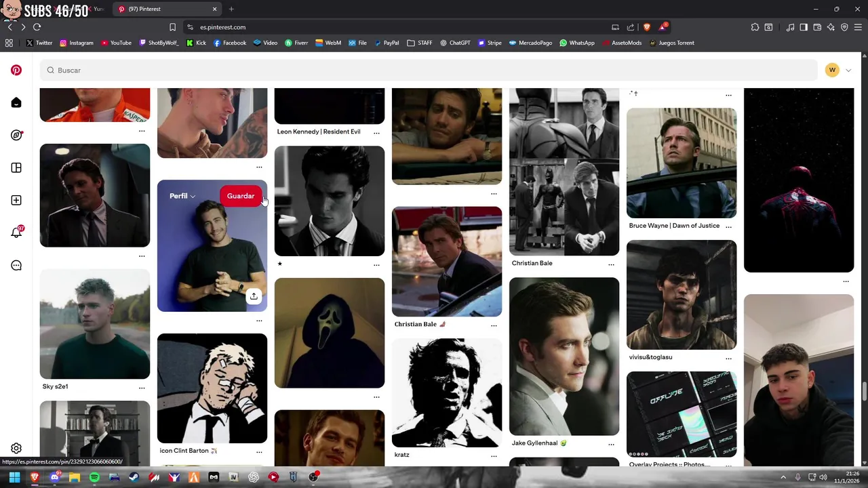Image resolution: width=868 pixels, height=488 pixels.
Task: Open the Leon Kennedy | Resident Evil title
Action: point(319,131)
